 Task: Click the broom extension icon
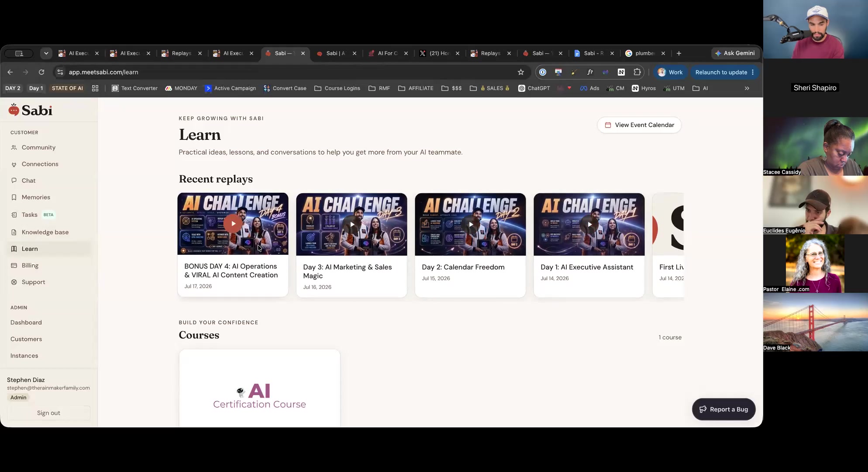coord(574,72)
